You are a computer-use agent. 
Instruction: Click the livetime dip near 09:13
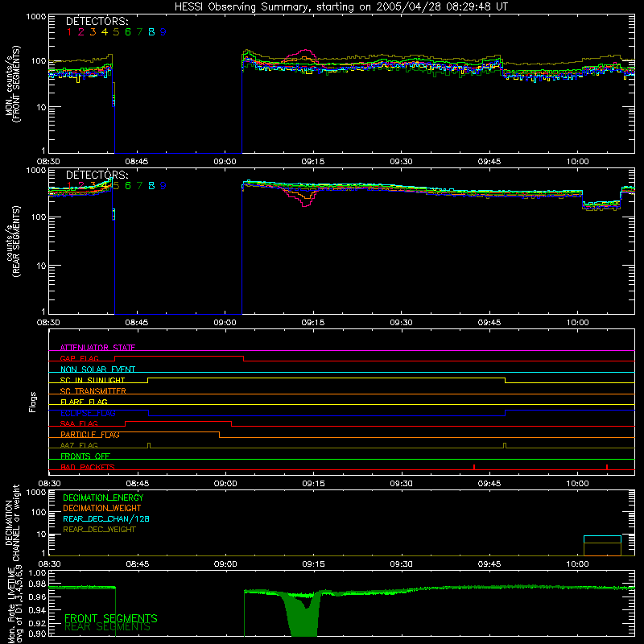[304, 616]
